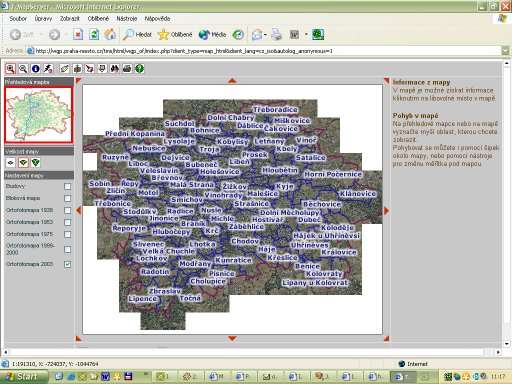This screenshot has width=512, height=384.
Task: Click the IE Refresh toolbar icon
Action: pyautogui.click(x=94, y=34)
